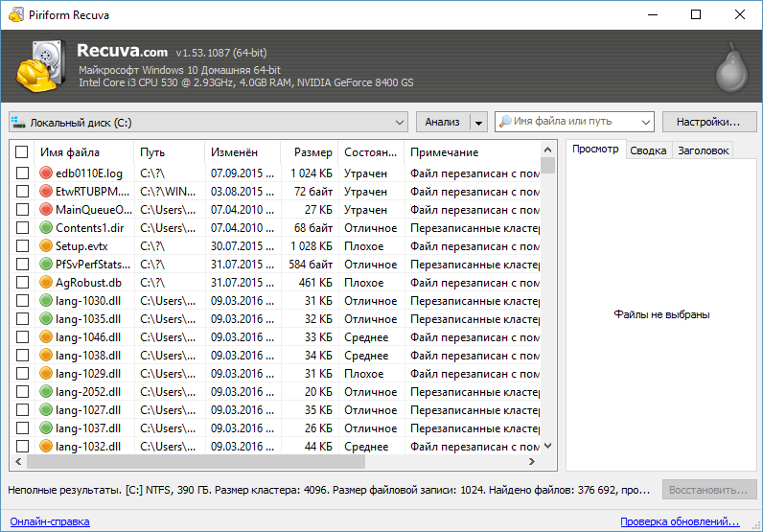This screenshot has height=532, width=763.
Task: Mark the checkbox for lang-1032.dll
Action: pyautogui.click(x=22, y=446)
